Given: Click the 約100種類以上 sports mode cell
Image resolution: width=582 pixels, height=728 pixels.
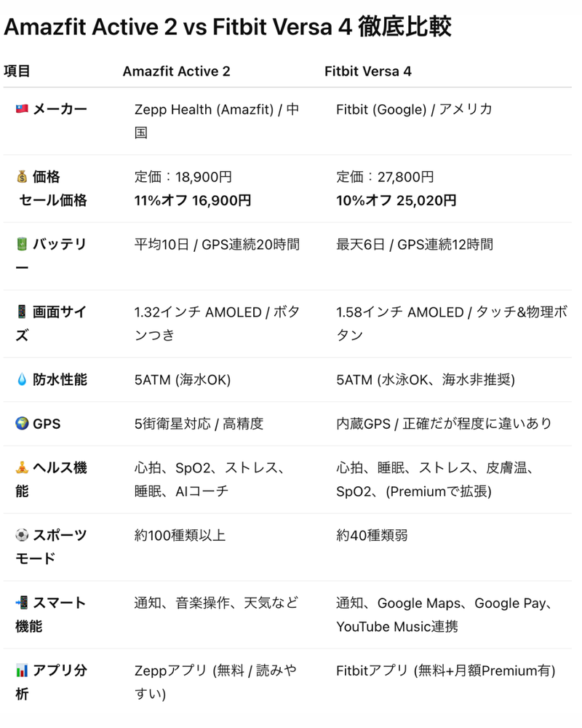Looking at the screenshot, I should (180, 535).
